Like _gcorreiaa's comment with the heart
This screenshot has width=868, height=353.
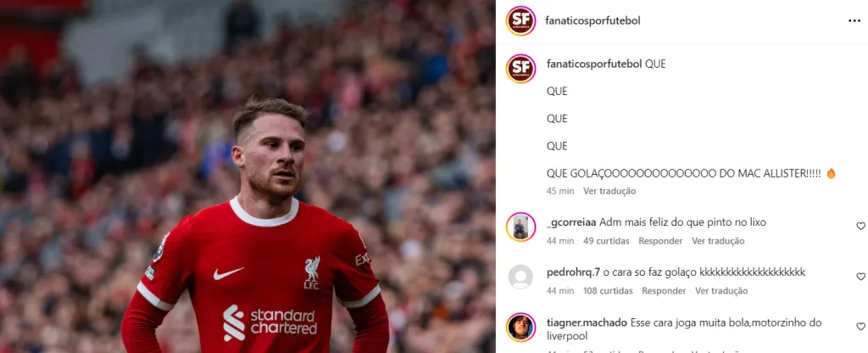tap(861, 226)
